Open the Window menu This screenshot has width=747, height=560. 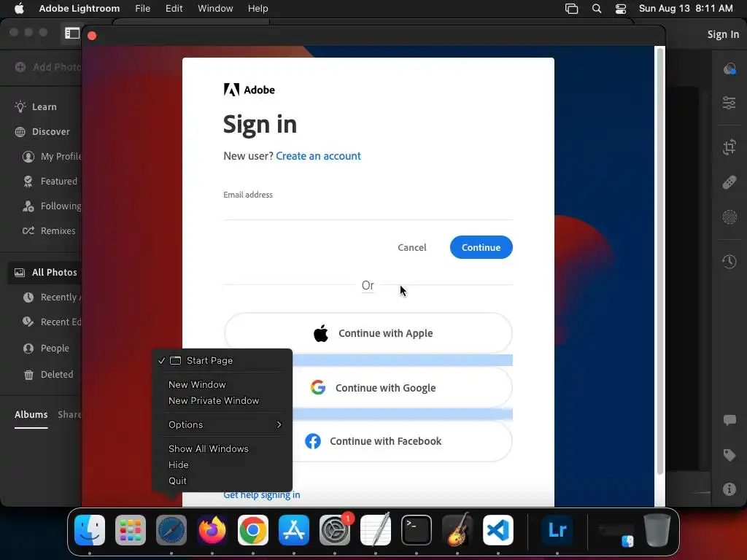click(x=215, y=8)
